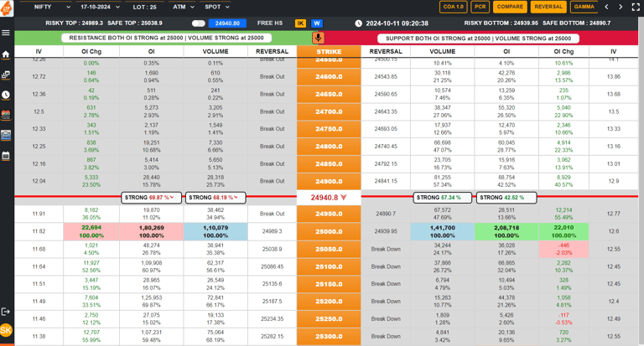The image size is (644, 346).
Task: Click the reversal value 24939.95
Action: pyautogui.click(x=386, y=231)
